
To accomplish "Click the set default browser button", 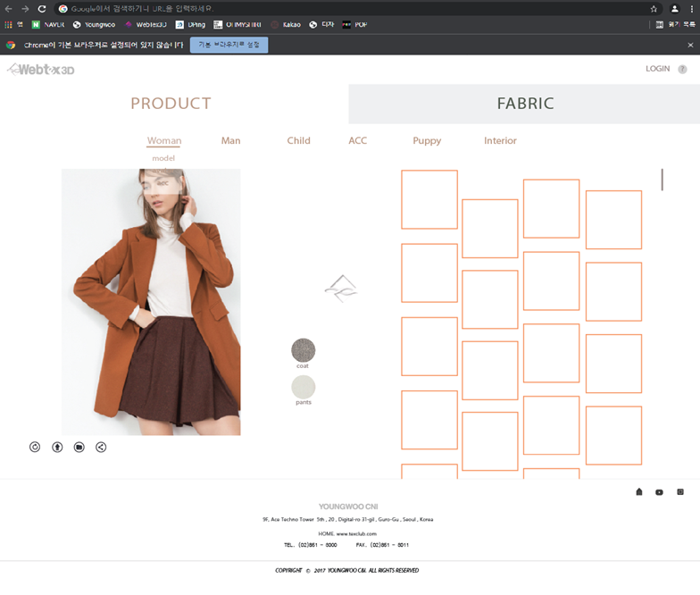I will pos(229,44).
